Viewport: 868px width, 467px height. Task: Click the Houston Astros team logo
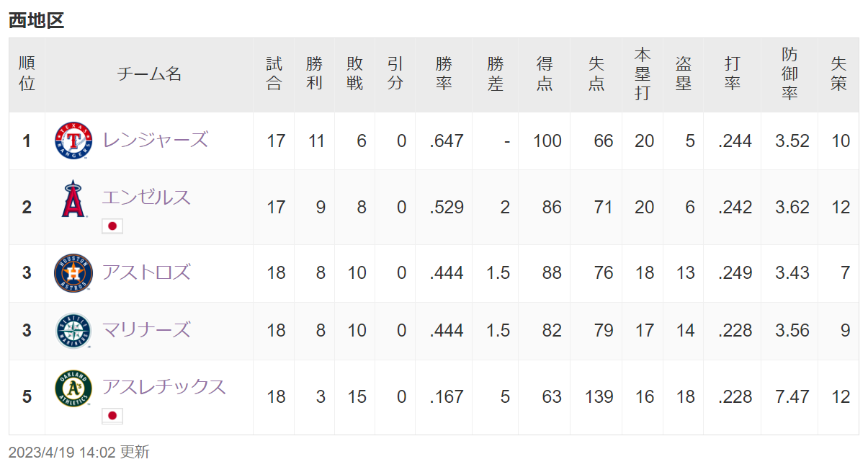click(73, 273)
